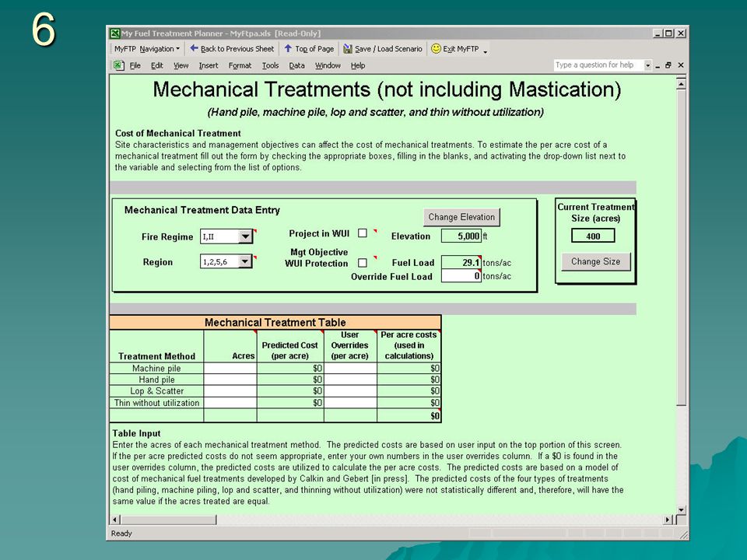Click the vertical scrollbar down arrow

(682, 509)
